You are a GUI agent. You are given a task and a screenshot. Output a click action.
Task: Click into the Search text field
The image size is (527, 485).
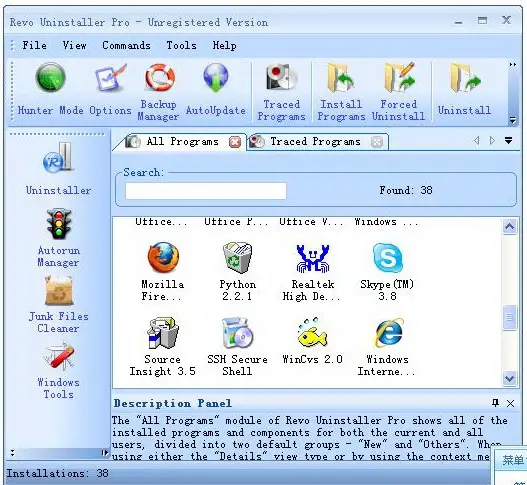tap(206, 191)
